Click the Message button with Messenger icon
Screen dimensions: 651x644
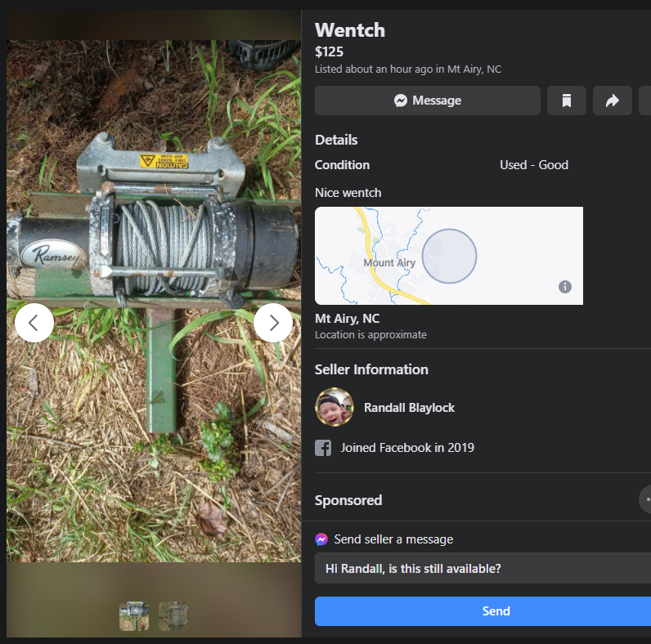click(x=427, y=101)
